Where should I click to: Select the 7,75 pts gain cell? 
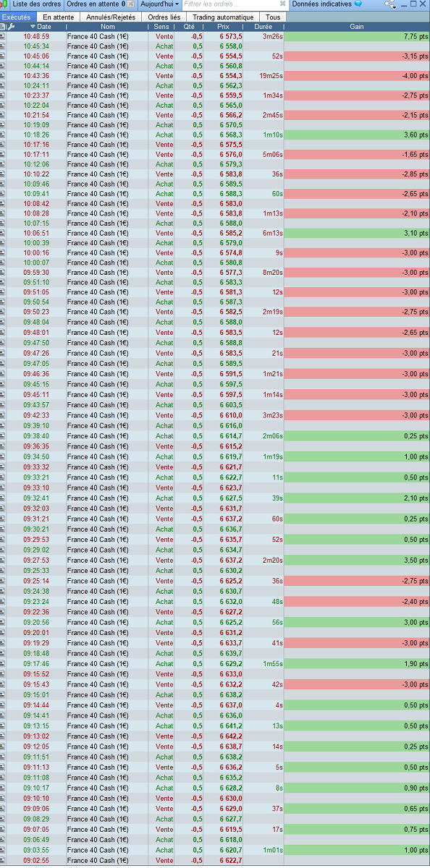point(357,36)
